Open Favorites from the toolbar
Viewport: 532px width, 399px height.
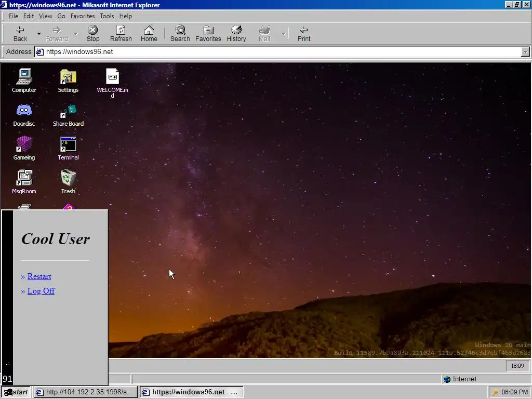tap(208, 34)
